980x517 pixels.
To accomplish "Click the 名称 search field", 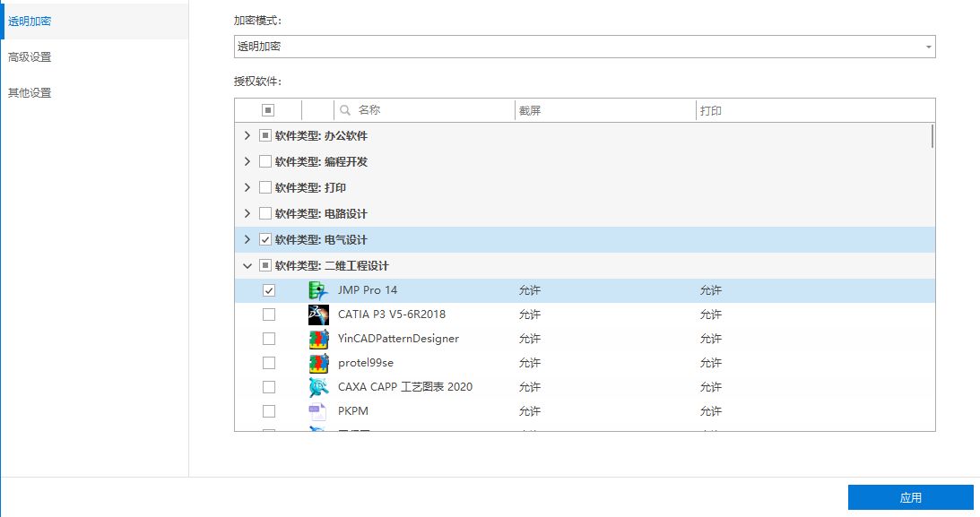I will click(x=424, y=110).
